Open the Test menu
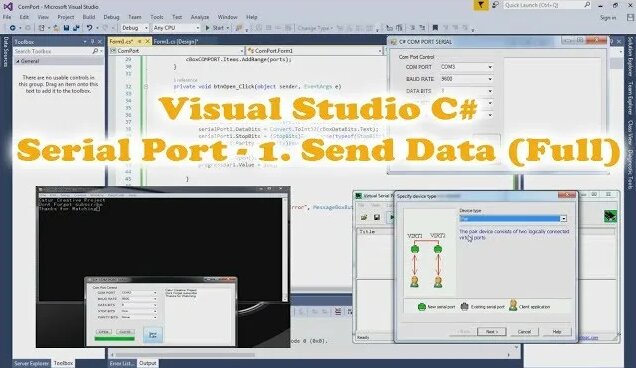This screenshot has height=368, width=636. (177, 17)
